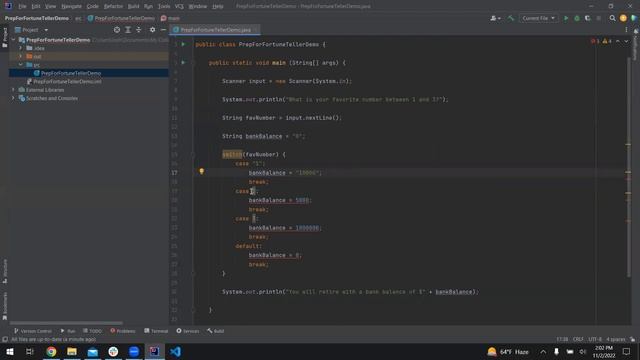Click run gutter arrow beside main method
Viewport: 640px width, 360px height.
point(183,62)
